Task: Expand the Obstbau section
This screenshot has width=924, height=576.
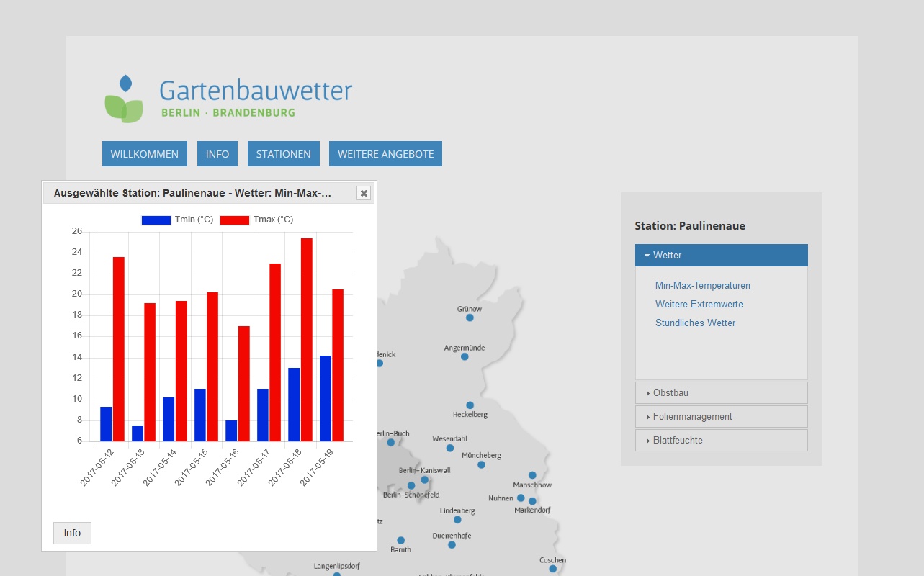Action: (x=721, y=393)
